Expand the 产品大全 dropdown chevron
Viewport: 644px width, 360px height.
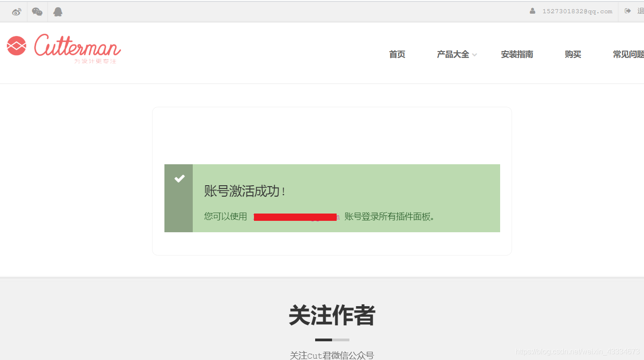click(x=475, y=55)
